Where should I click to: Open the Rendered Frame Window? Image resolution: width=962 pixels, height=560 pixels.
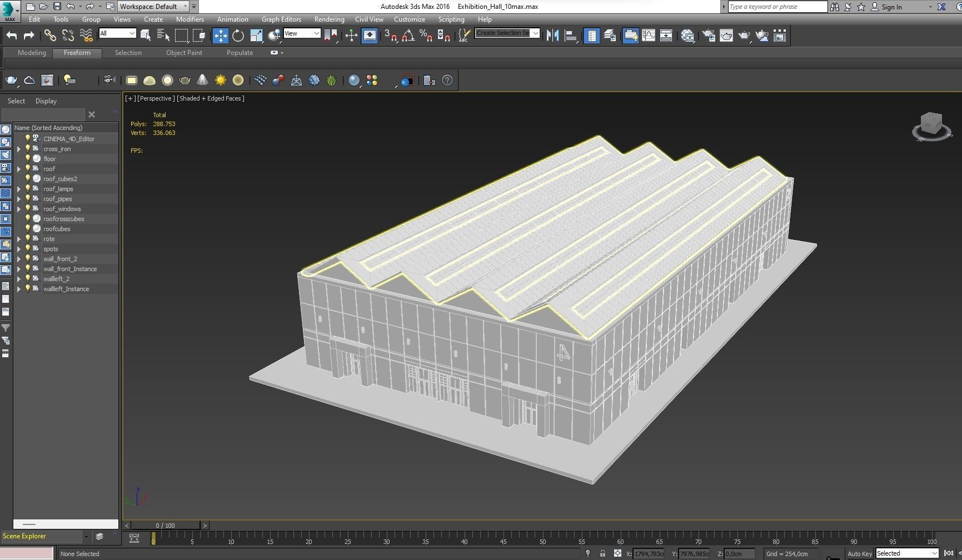[x=726, y=36]
